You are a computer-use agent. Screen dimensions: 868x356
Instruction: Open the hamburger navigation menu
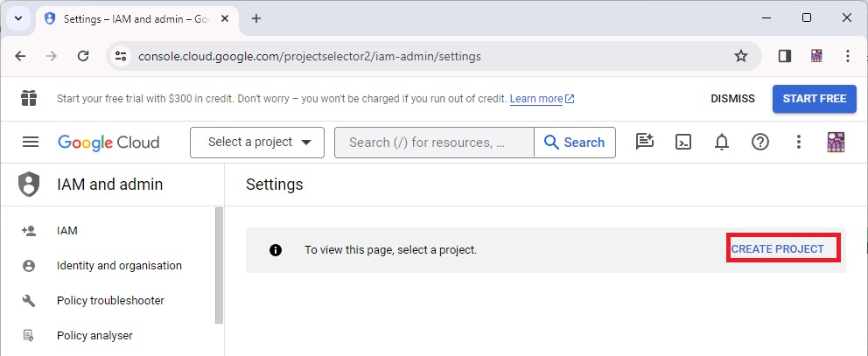point(31,143)
